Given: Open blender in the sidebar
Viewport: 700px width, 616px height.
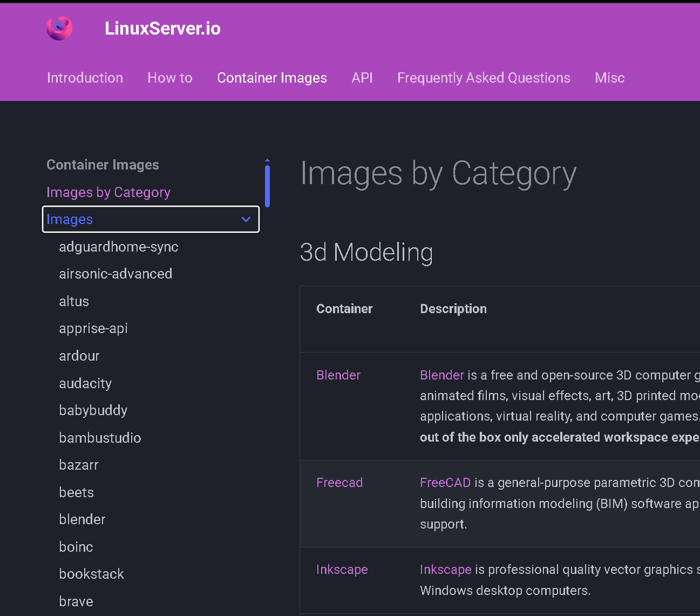Looking at the screenshot, I should (x=82, y=519).
